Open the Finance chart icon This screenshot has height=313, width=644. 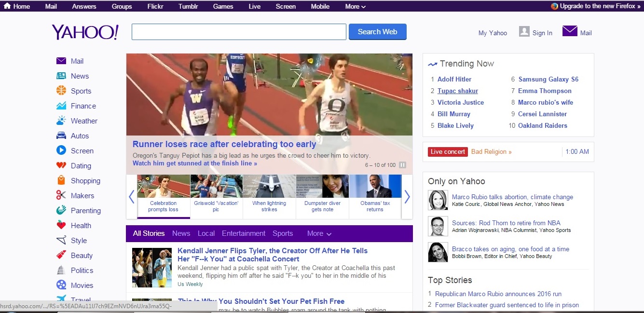61,106
